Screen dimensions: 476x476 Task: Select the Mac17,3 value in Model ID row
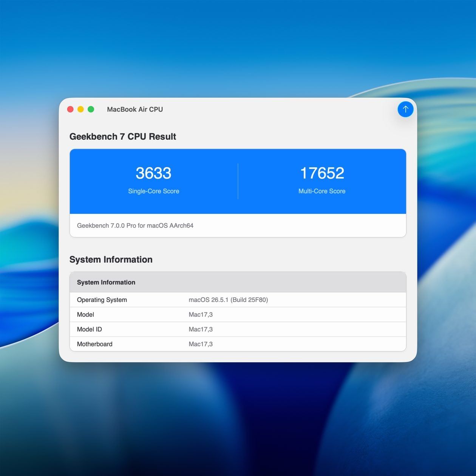201,329
